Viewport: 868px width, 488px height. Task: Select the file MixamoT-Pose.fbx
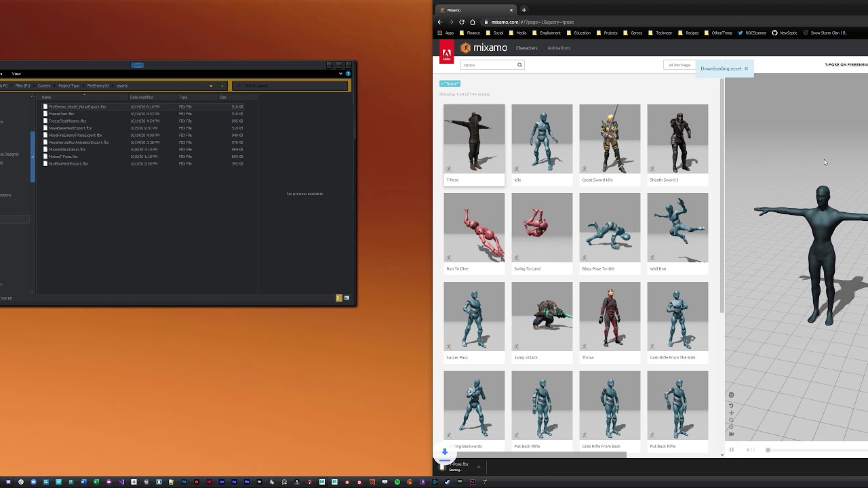63,157
